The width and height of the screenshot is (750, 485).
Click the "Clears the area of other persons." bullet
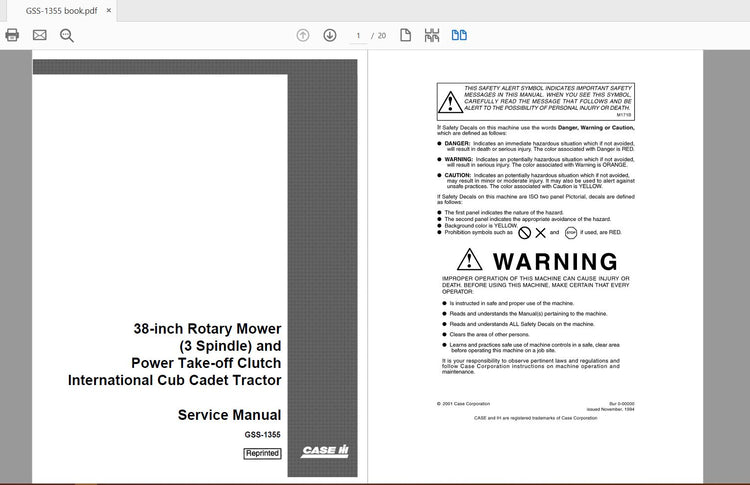(486, 334)
